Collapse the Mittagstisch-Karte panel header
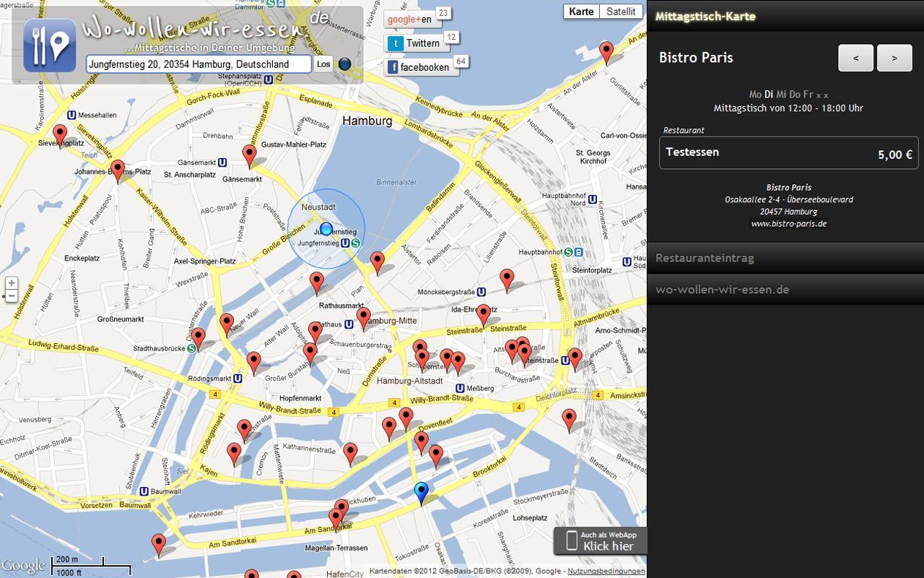The height and width of the screenshot is (578, 924). pos(785,16)
